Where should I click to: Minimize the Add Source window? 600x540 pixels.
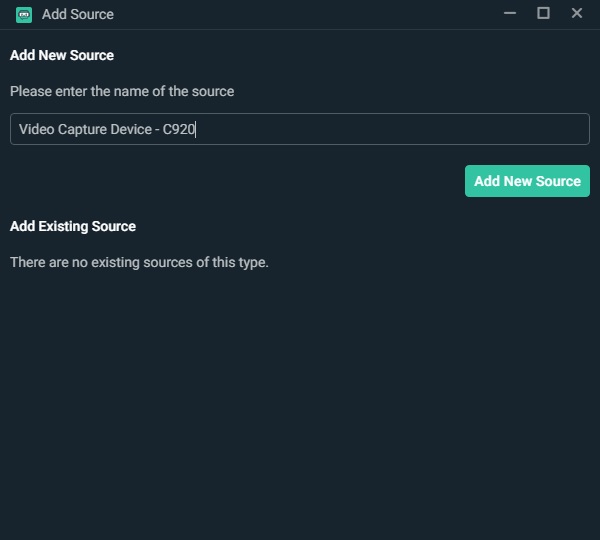tap(510, 13)
